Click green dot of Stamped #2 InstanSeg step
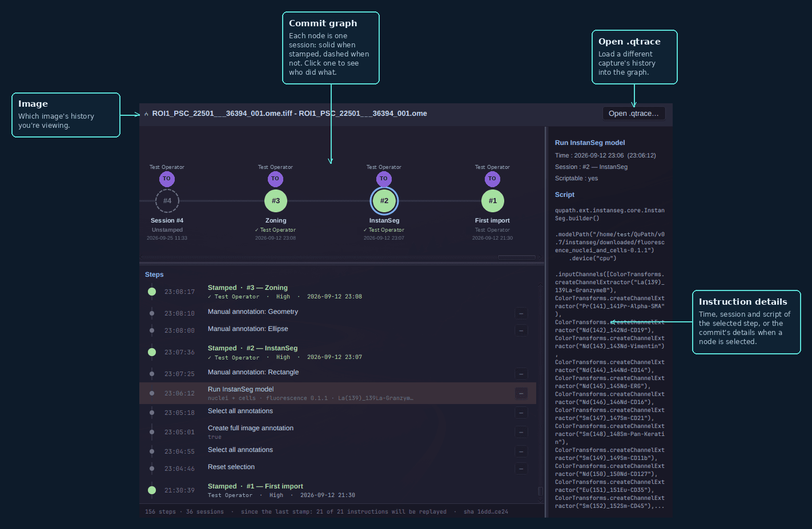This screenshot has width=812, height=529. (152, 352)
